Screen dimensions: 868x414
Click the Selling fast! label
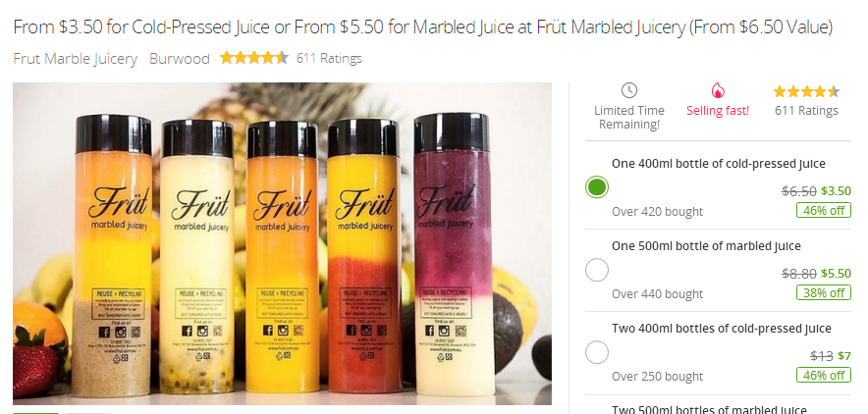[x=718, y=111]
